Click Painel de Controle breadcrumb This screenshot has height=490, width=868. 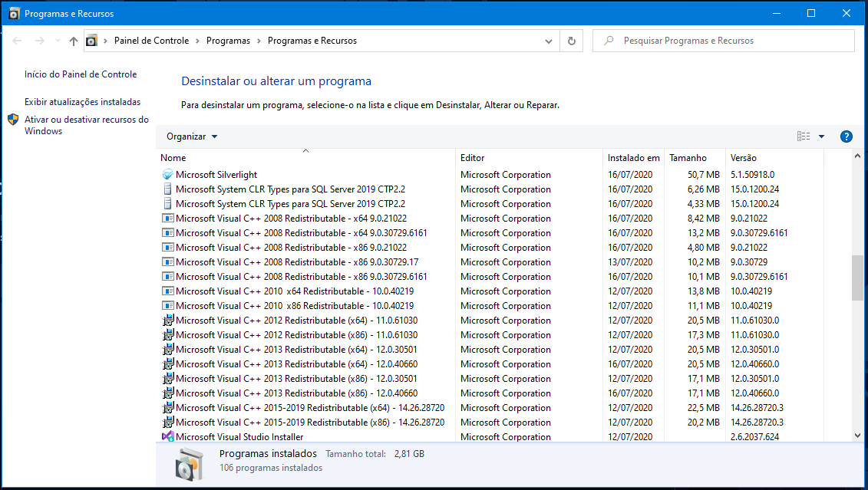tap(151, 41)
